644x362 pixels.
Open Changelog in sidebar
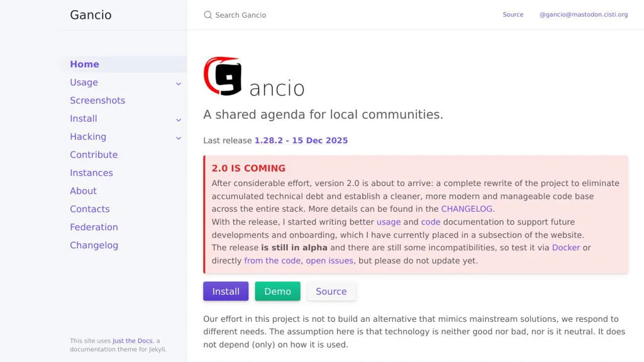pos(94,244)
